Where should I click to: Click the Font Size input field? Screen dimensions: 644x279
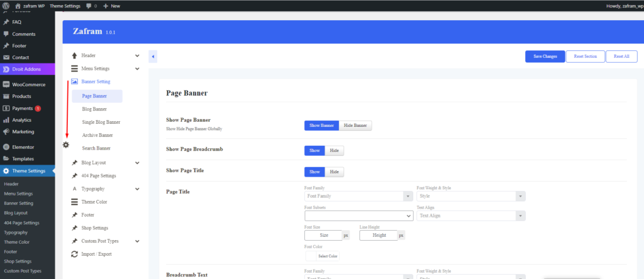coord(323,235)
